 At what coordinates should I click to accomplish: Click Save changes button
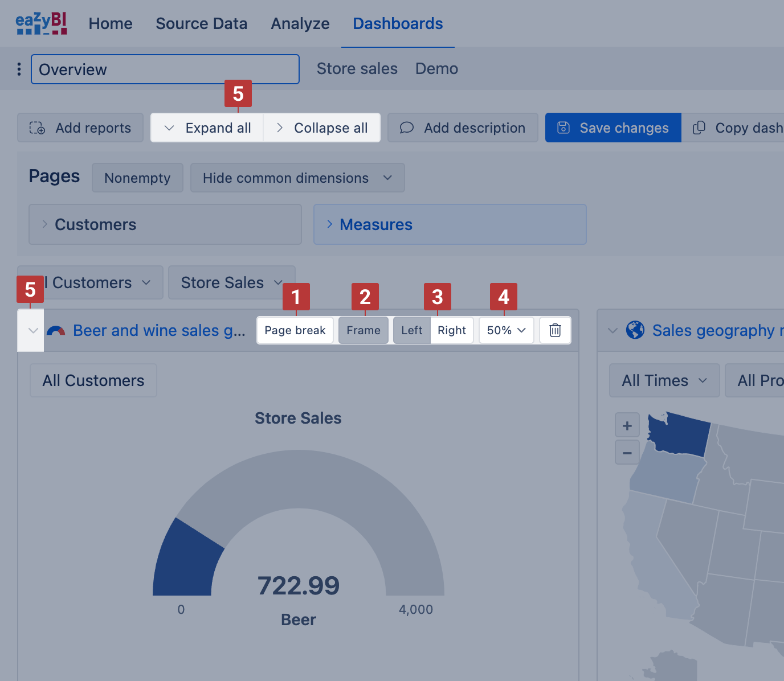point(613,128)
